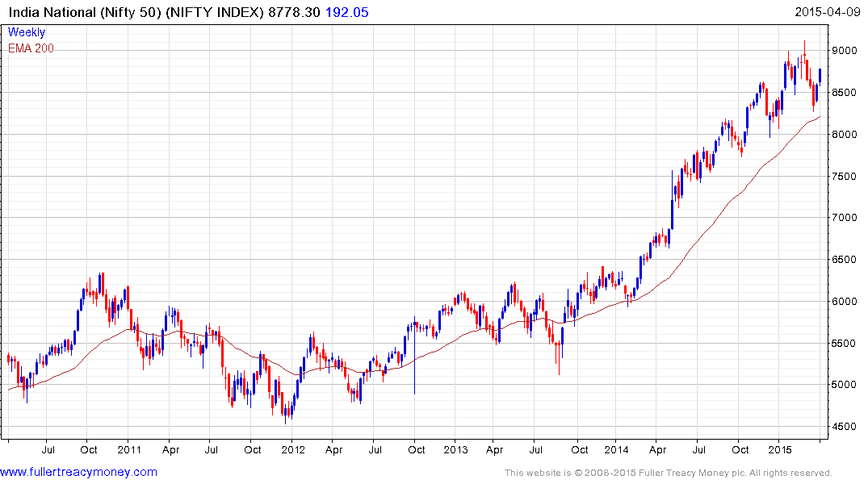This screenshot has width=868, height=484.
Task: Select the chart title 'India National (Nifty 50) (NIFTY INDEX)'
Action: point(136,12)
